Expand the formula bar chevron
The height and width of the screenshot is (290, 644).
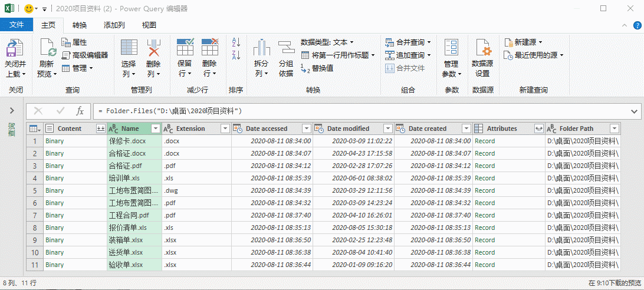coord(635,111)
